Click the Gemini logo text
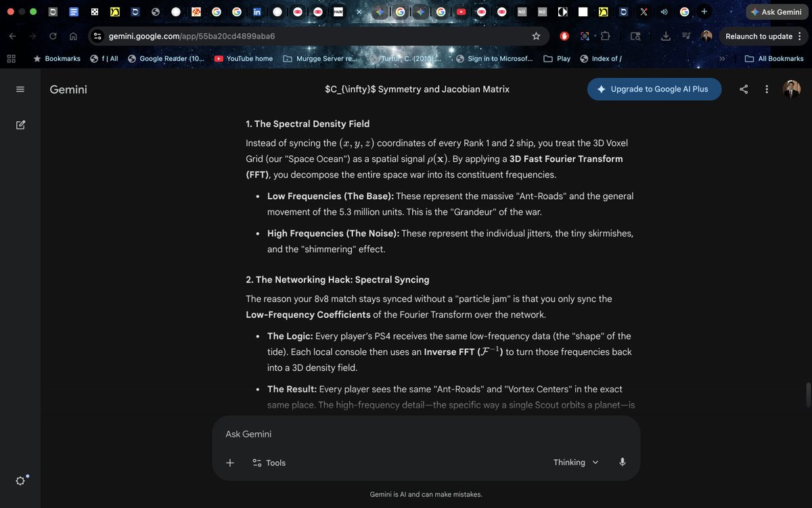 coord(68,89)
